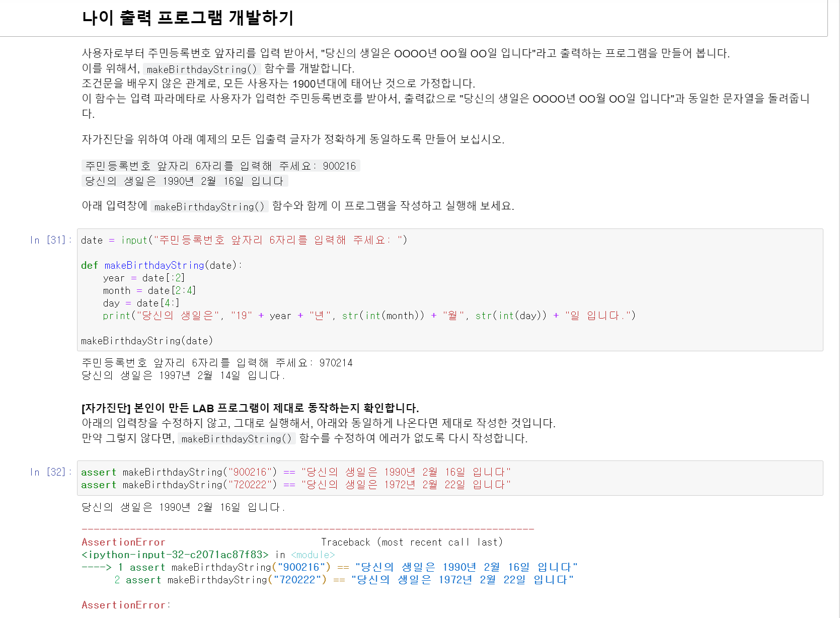Click inline code 'makeBirthdayString()' in second paragraph line
Viewport: 840px width, 618px height.
click(202, 69)
